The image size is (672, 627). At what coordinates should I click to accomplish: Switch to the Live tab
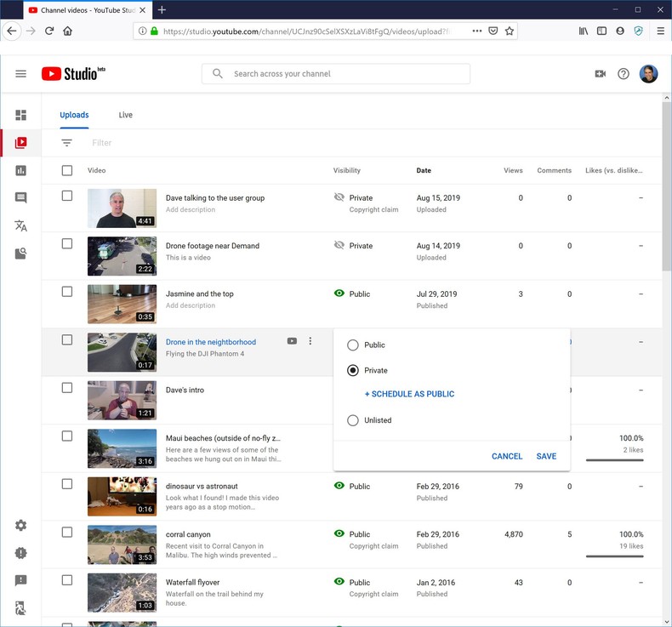coord(125,115)
